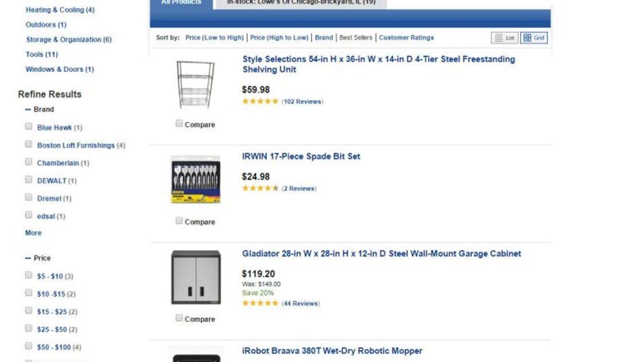Open the Storage & Organization category
This screenshot has height=362, width=644.
[x=68, y=40]
